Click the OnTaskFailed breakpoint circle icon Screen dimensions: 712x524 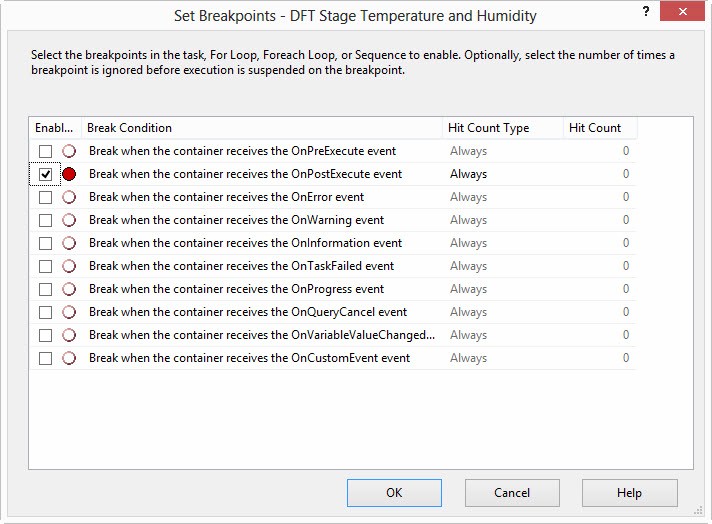tap(69, 266)
